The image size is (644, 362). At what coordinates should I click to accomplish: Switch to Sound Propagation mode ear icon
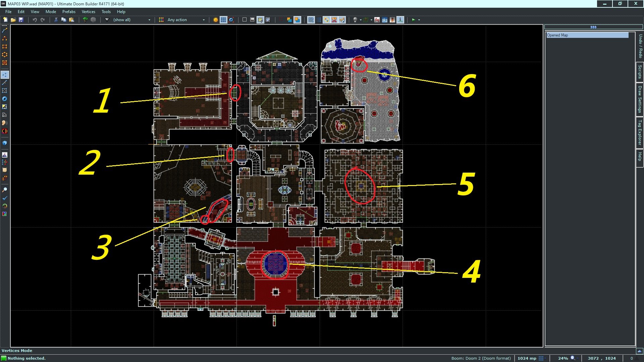pos(5,123)
